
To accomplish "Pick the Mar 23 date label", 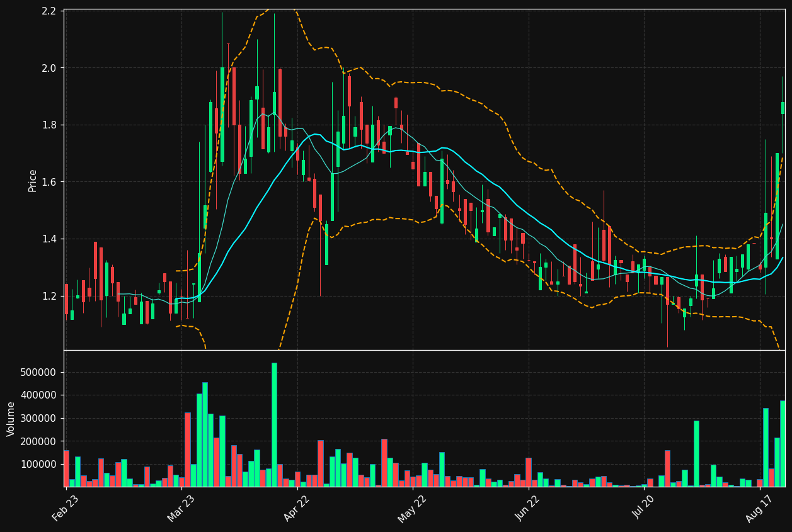I will (x=181, y=507).
